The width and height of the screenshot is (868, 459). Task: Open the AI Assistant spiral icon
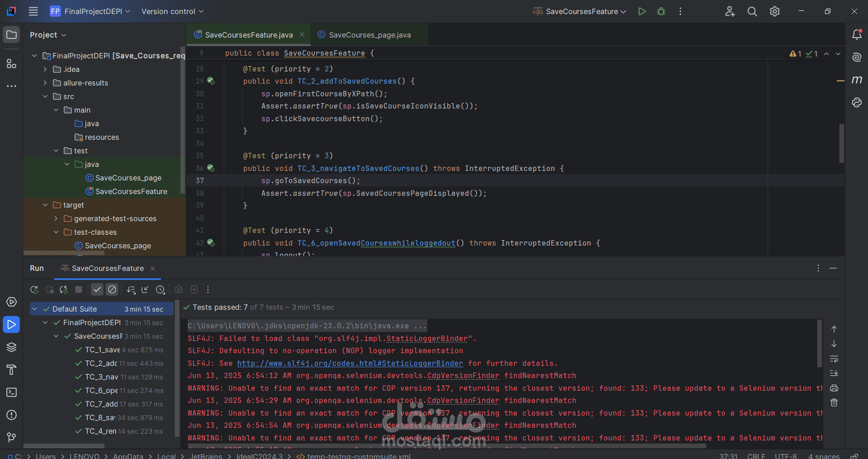857,57
